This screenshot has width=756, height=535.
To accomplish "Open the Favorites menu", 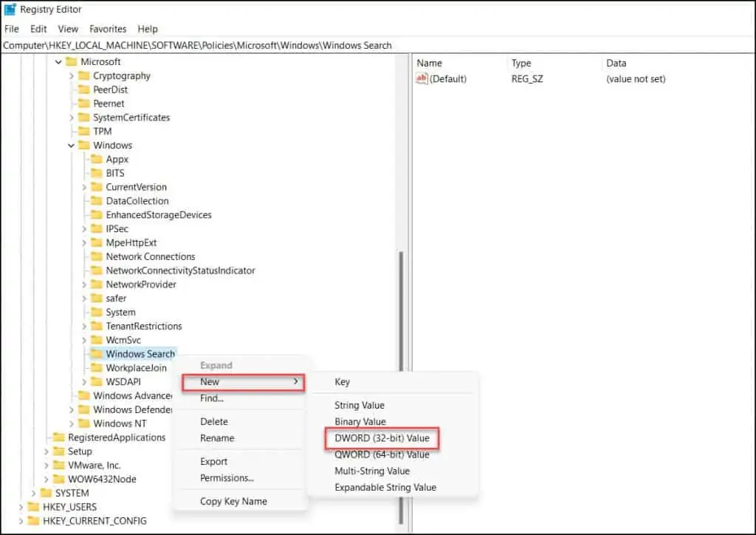I will (x=108, y=29).
